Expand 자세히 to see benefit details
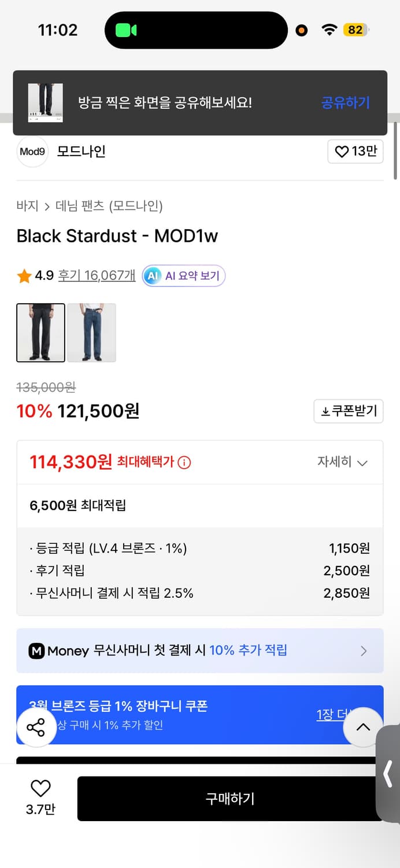This screenshot has width=400, height=868. click(340, 462)
